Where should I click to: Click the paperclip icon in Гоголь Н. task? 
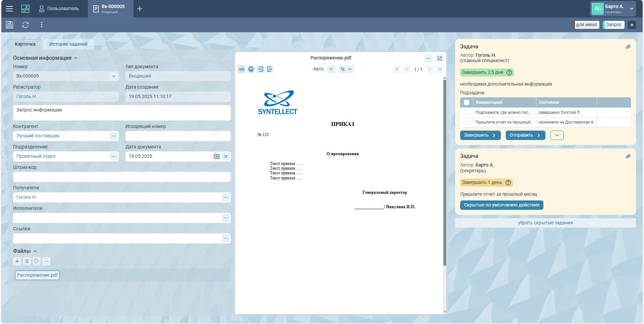[628, 47]
